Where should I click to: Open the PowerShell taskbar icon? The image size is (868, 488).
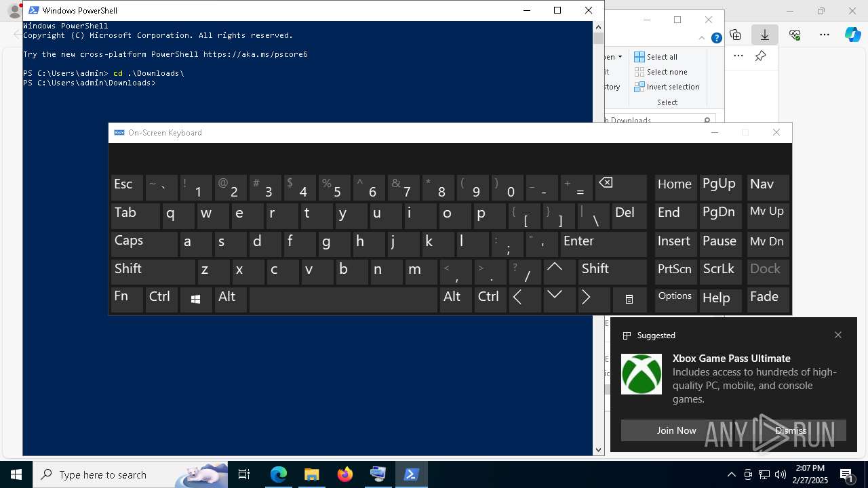pyautogui.click(x=411, y=474)
